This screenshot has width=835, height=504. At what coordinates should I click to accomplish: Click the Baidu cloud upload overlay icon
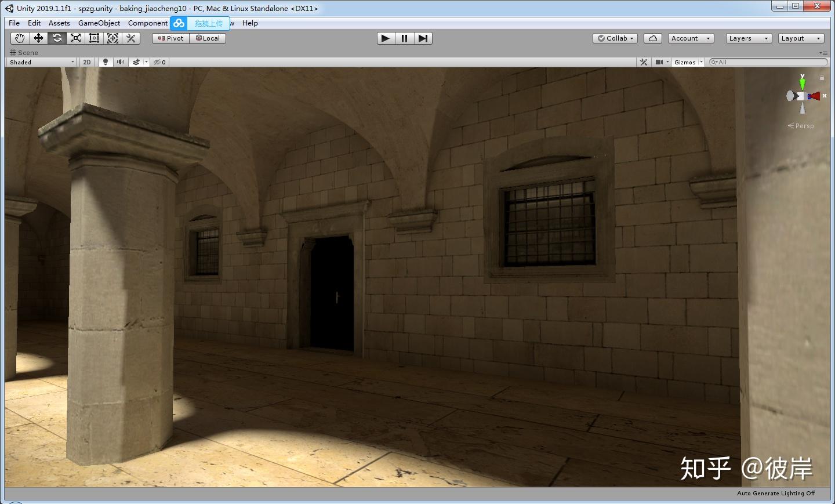[x=179, y=23]
